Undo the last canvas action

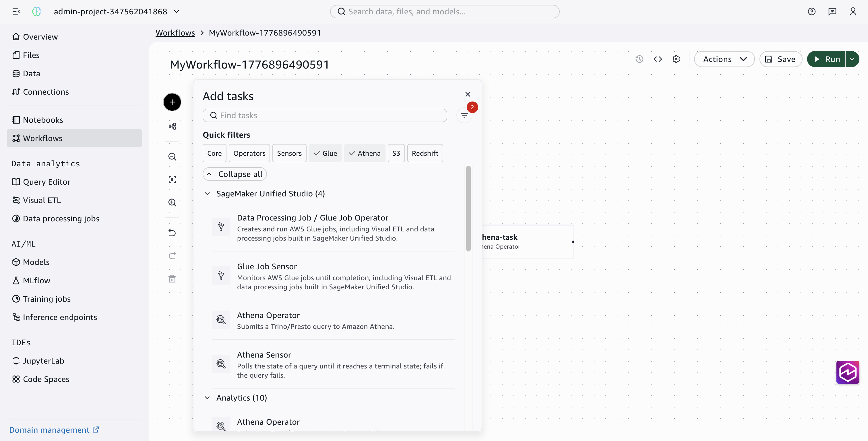(172, 233)
